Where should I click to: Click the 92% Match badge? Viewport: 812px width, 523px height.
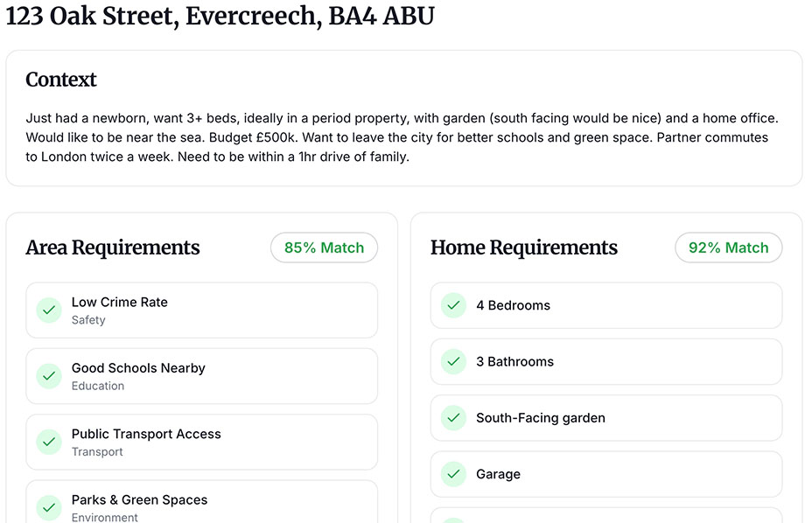728,248
